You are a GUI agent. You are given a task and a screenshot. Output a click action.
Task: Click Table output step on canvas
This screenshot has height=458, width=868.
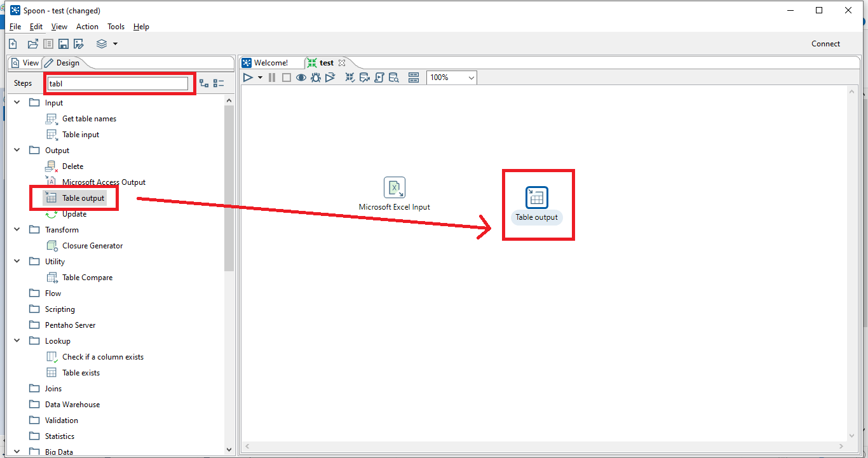click(537, 198)
